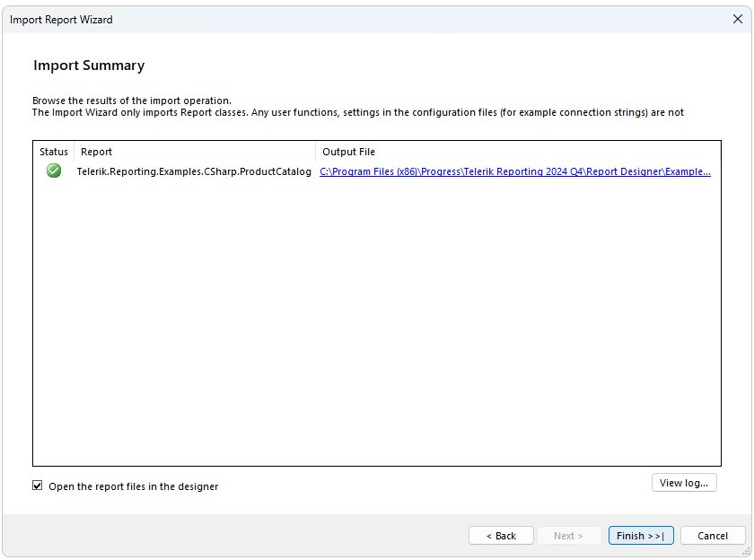Click the Import Report Wizard title bar
The width and height of the screenshot is (754, 560).
[x=359, y=19]
